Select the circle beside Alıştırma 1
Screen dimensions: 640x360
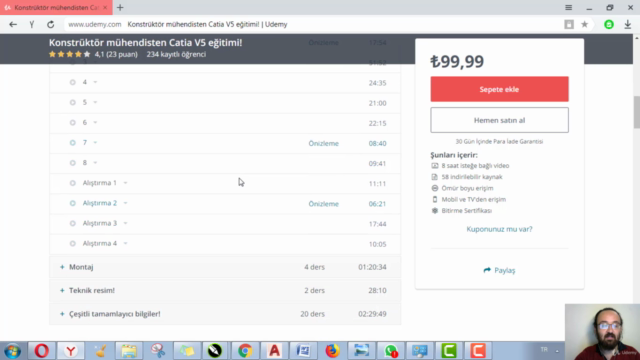point(73,183)
